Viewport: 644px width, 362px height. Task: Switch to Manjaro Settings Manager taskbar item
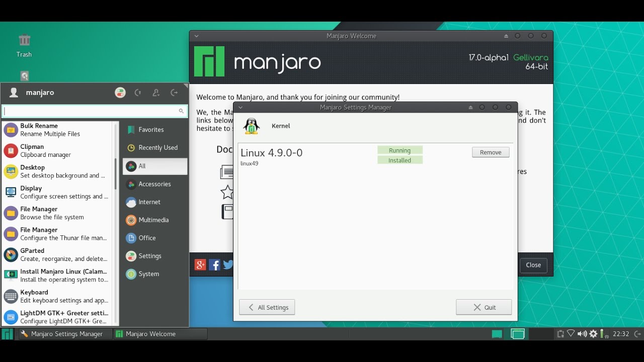[65, 334]
